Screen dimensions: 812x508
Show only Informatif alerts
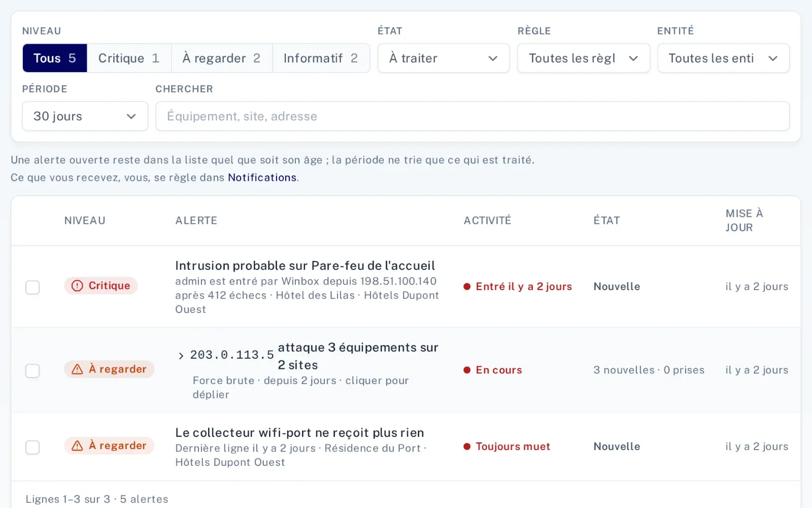point(321,58)
